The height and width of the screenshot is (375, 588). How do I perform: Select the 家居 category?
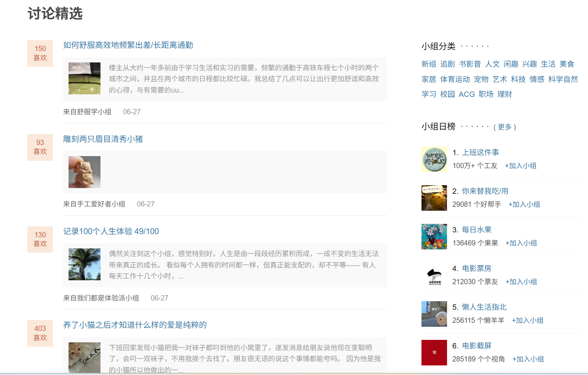click(x=429, y=79)
